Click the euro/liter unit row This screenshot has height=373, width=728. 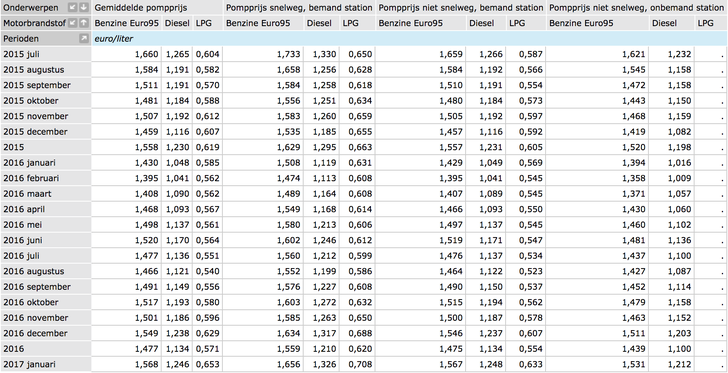[x=410, y=39]
